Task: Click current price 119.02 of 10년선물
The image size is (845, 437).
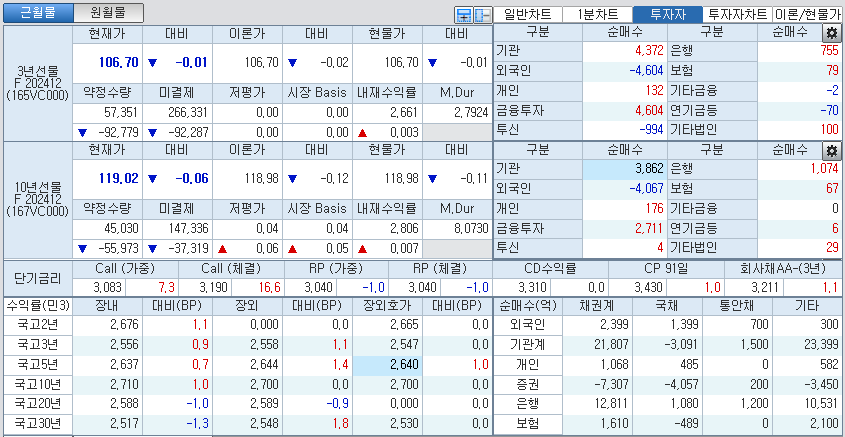Action: point(119,179)
